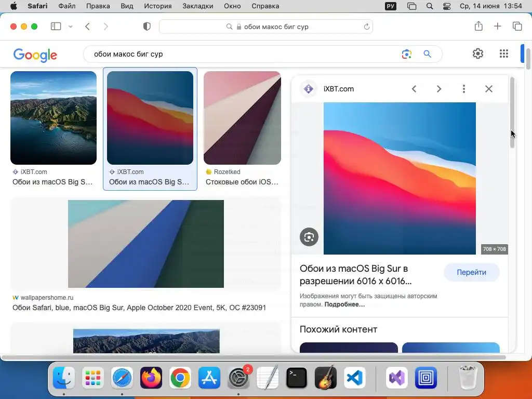The width and height of the screenshot is (532, 399).
Task: Show the next image in preview panel
Action: 439,89
